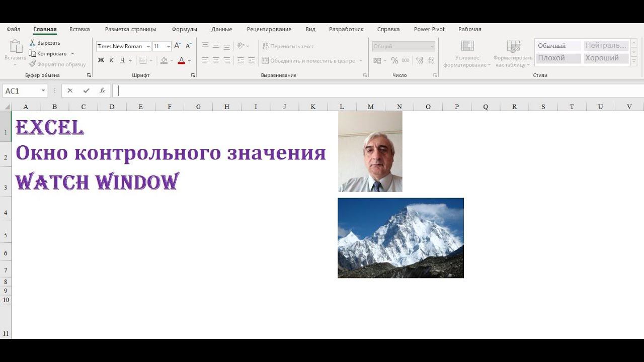This screenshot has width=644, height=362.
Task: Click the Copy (Копировать) button
Action: point(48,53)
